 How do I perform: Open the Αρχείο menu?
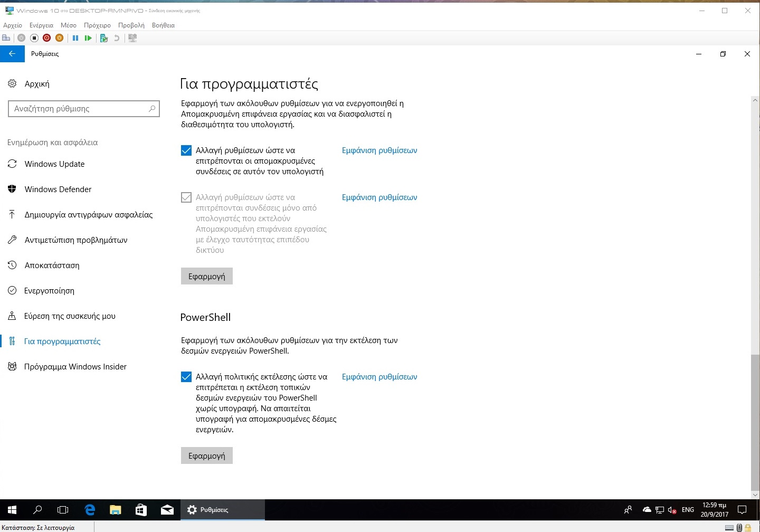[x=13, y=25]
